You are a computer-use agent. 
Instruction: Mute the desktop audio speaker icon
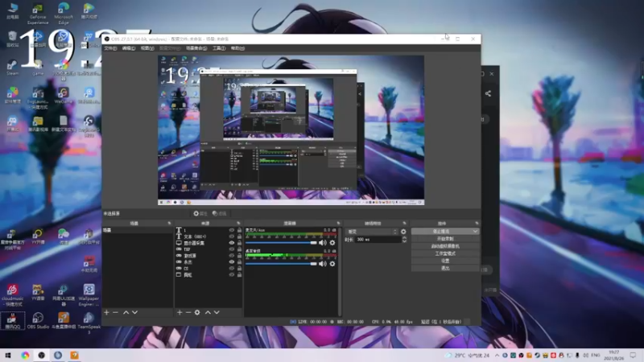(323, 263)
